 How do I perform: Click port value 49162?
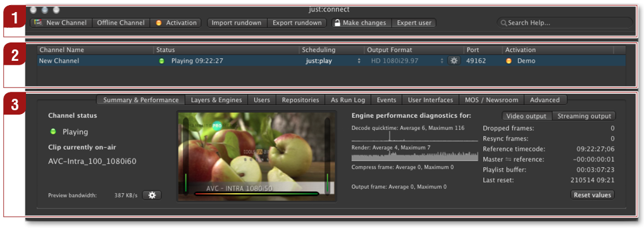coord(476,61)
